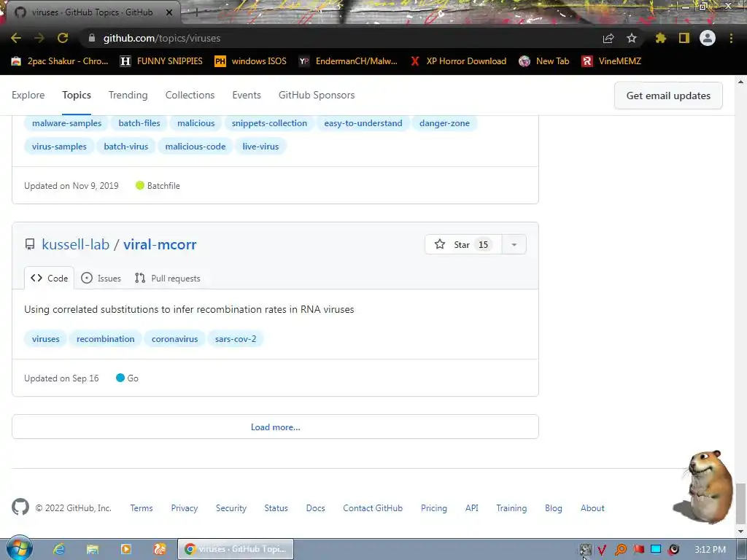747x560 pixels.
Task: Open the Code tab of viral-mcorr
Action: 49,278
